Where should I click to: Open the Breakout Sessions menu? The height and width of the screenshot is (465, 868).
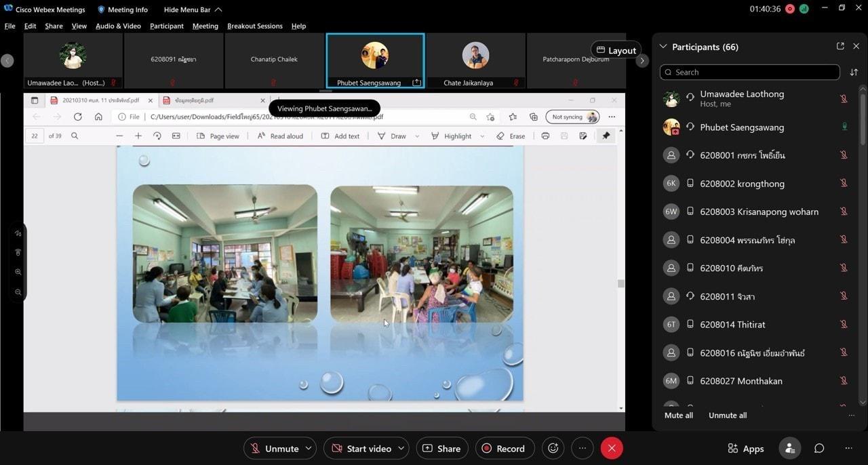click(254, 26)
